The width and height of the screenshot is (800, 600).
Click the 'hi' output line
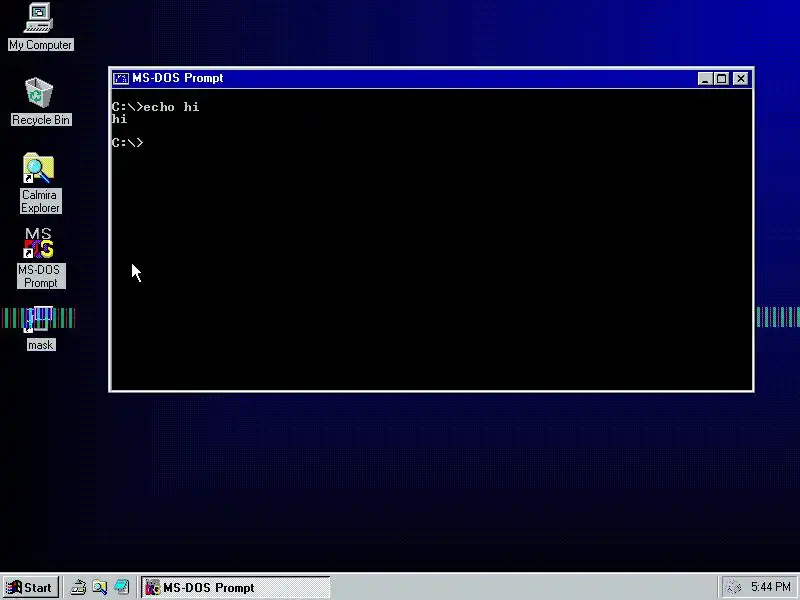pos(119,119)
